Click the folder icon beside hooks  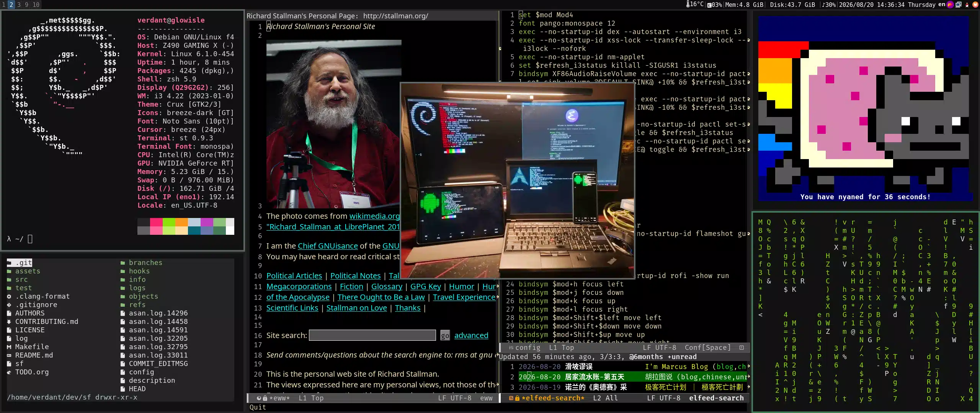[123, 271]
